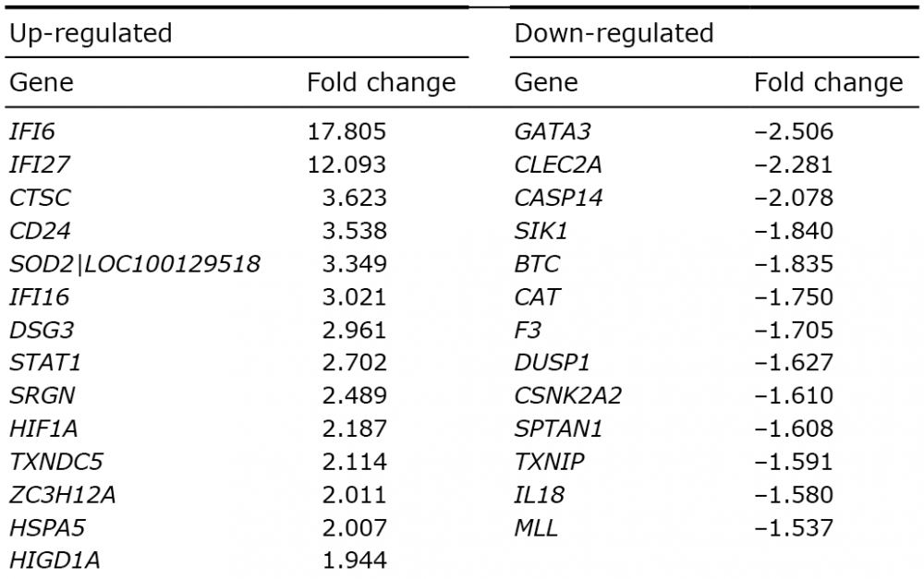Click the Up-regulated section header
Screen dimensions: 924x579
(x=91, y=33)
